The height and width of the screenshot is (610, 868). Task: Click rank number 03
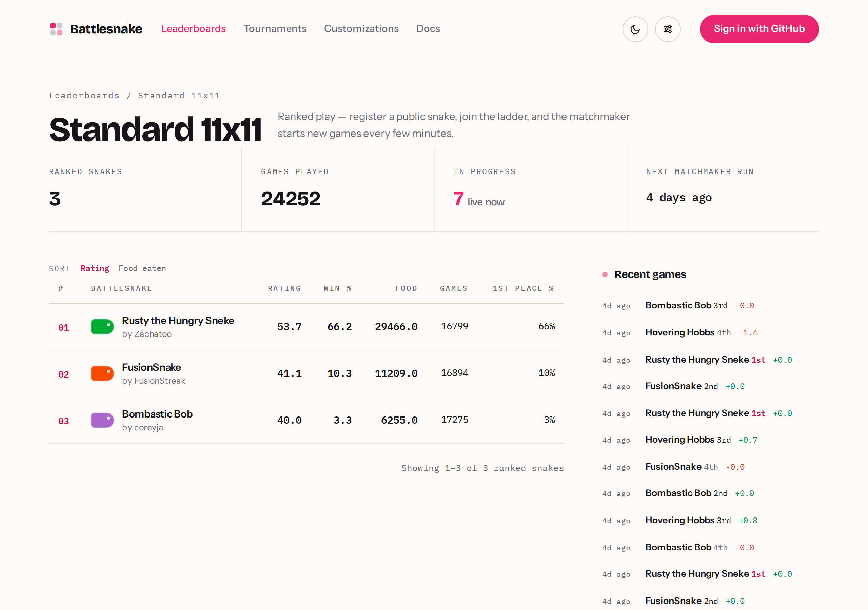(x=63, y=421)
